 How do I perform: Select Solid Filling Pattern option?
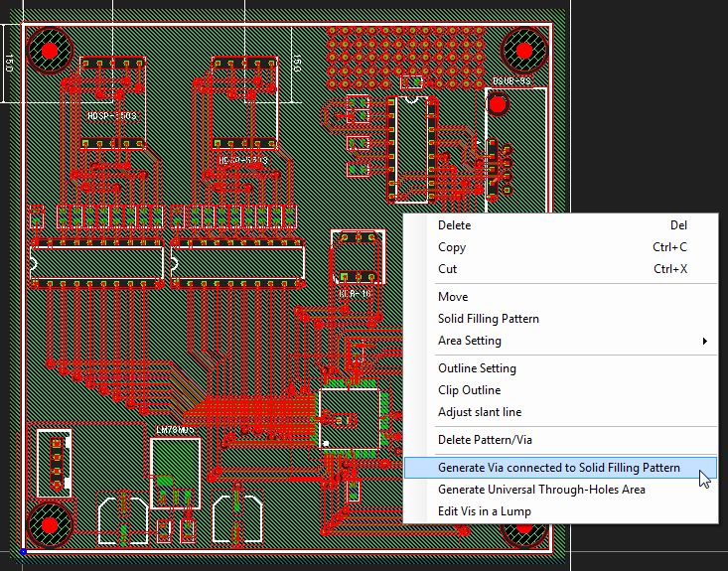point(561,319)
